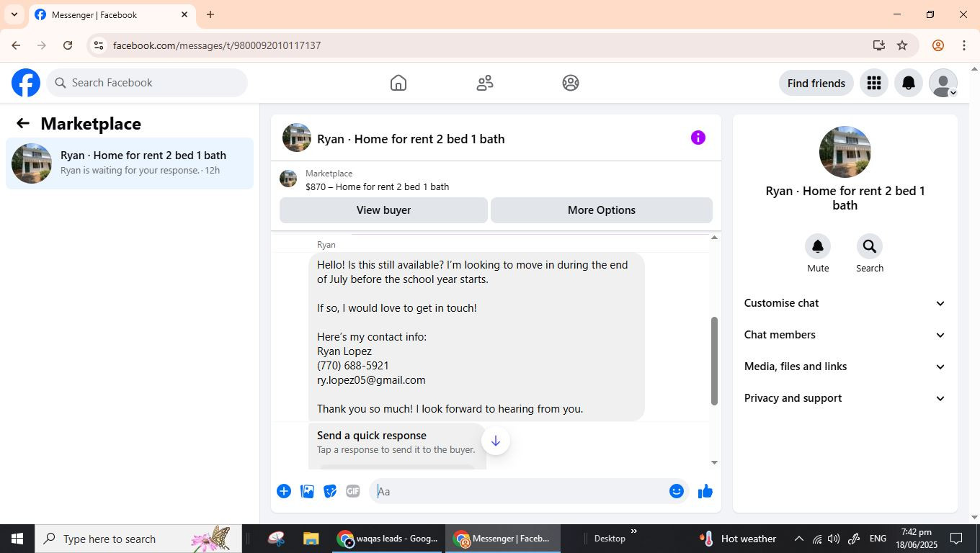Screen dimensions: 980x553
Task: Expand Media, files and links section
Action: pos(845,367)
